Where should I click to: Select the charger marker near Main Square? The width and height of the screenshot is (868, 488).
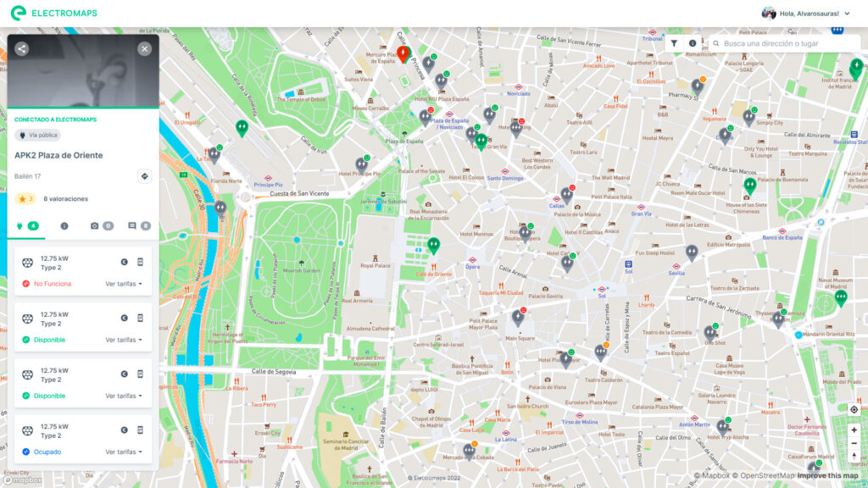click(518, 317)
